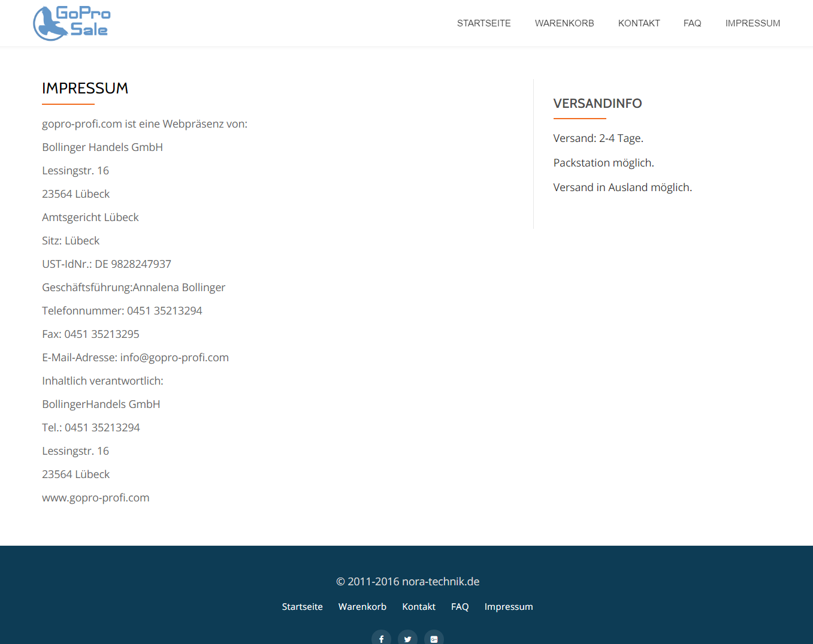This screenshot has height=644, width=813.
Task: Click the www.gopro-profi.com text
Action: point(96,498)
